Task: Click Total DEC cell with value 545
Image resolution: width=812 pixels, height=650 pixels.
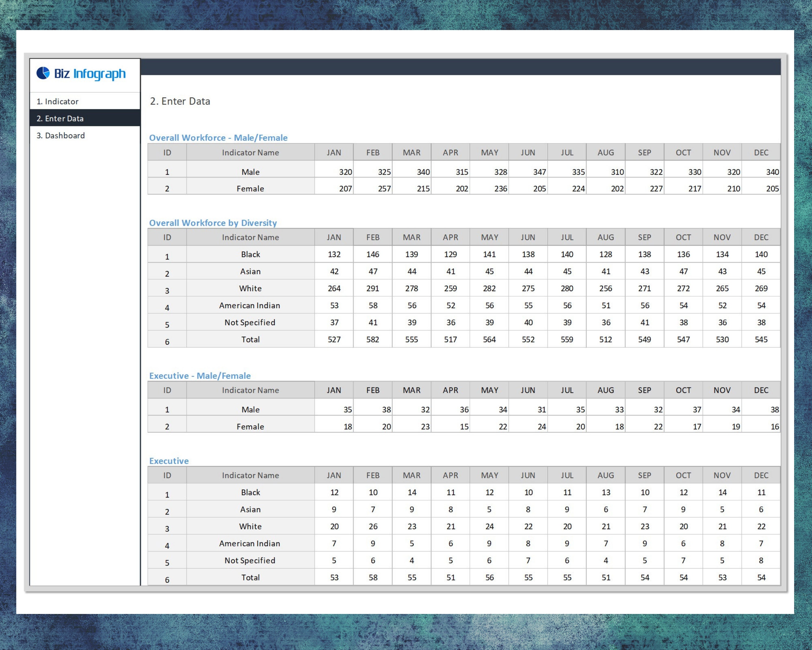Action: click(x=761, y=340)
